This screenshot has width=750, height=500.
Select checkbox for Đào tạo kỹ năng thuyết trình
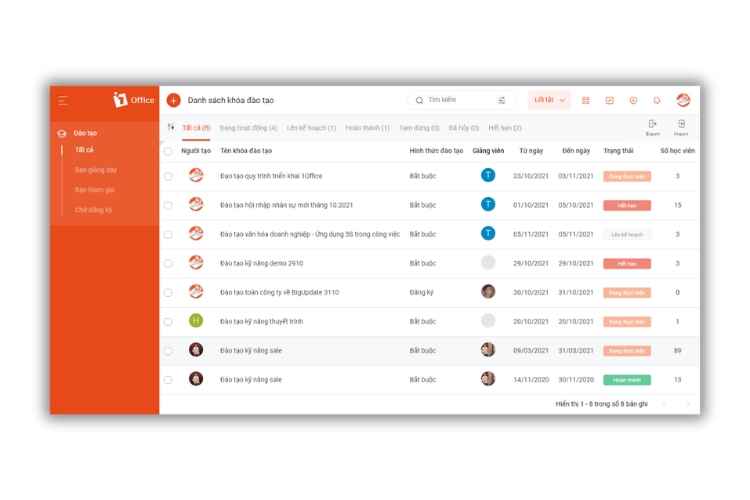168,322
